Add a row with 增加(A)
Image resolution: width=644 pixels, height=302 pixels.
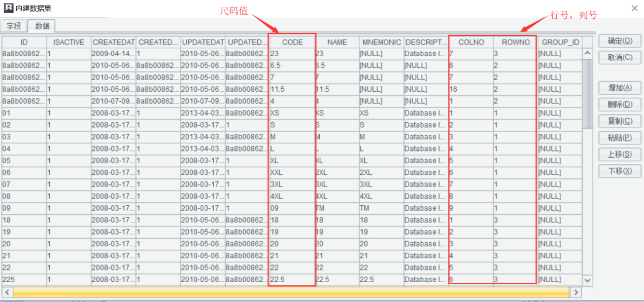pos(620,88)
